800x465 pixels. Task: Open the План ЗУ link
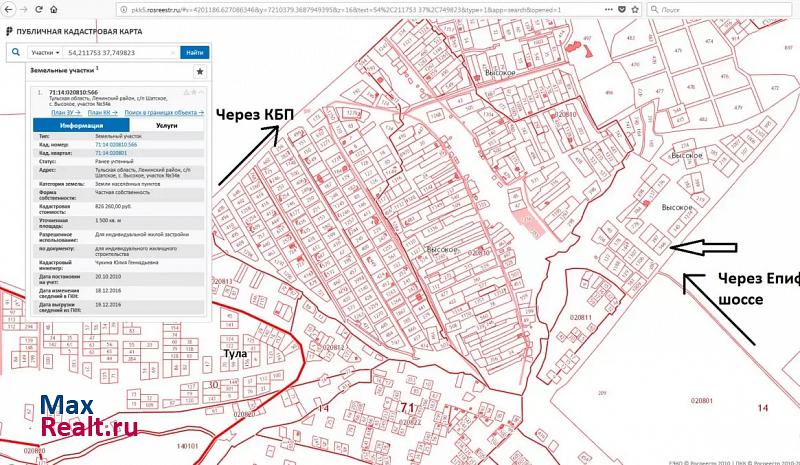[65, 113]
